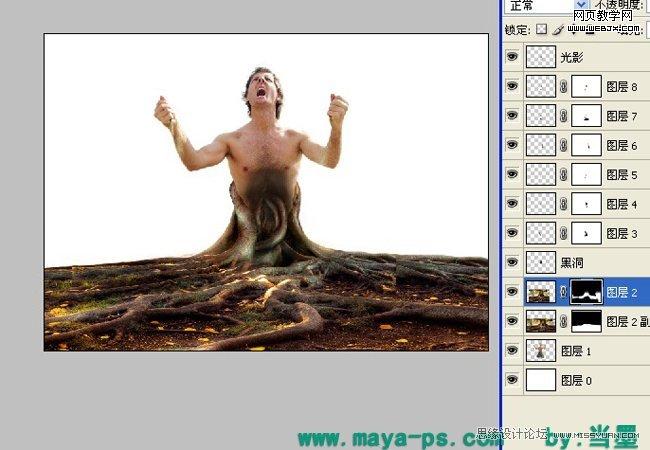This screenshot has width=650, height=450.
Task: Click the highlighted layer name 图层 2
Action: pyautogui.click(x=622, y=293)
